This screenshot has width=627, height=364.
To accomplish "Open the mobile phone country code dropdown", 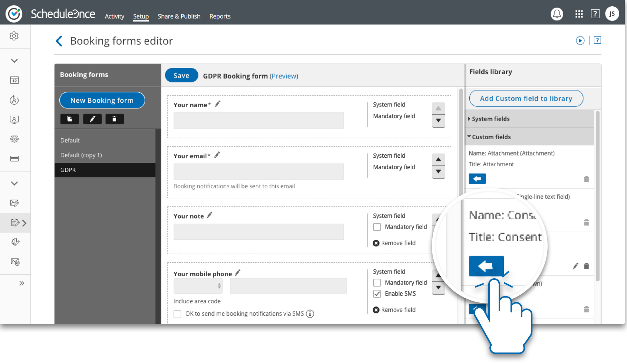I will 198,286.
